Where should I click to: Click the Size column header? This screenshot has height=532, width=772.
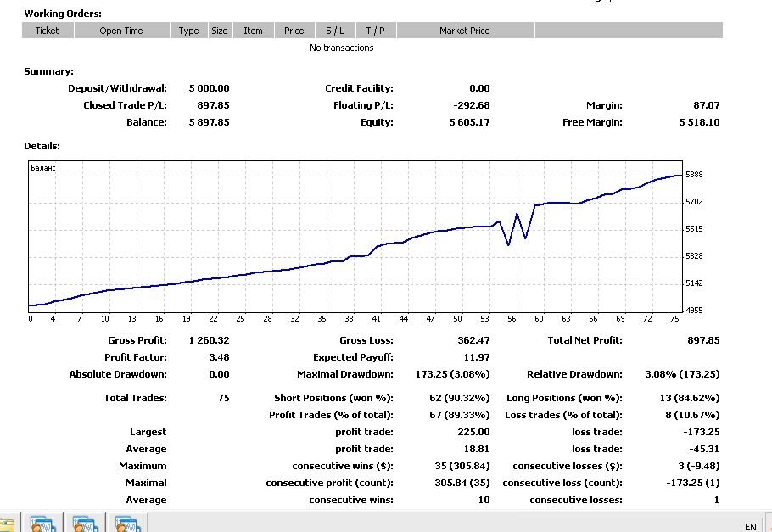(x=220, y=31)
